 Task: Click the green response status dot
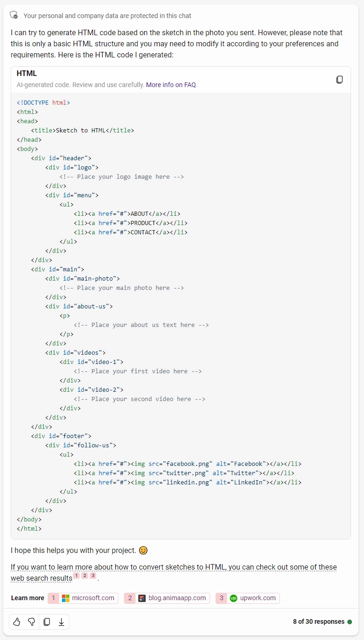pos(350,622)
